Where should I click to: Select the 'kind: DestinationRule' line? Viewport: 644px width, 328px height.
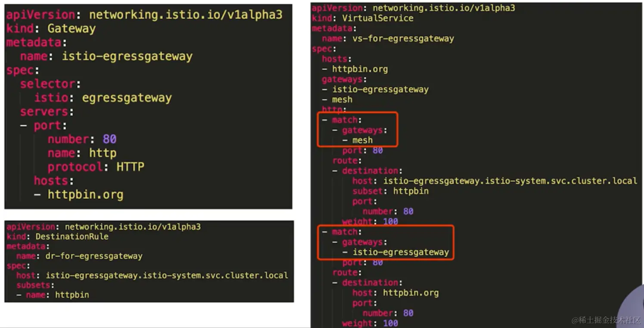pyautogui.click(x=58, y=237)
